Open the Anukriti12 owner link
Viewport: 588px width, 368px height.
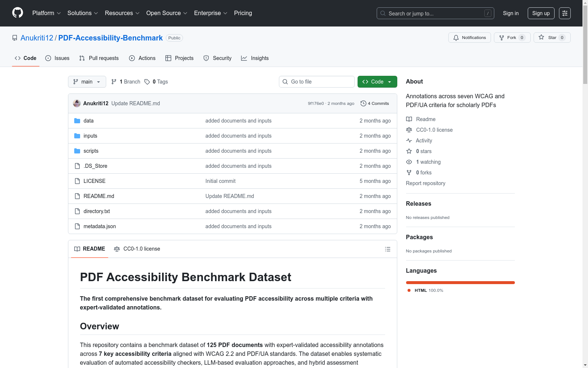tap(37, 38)
